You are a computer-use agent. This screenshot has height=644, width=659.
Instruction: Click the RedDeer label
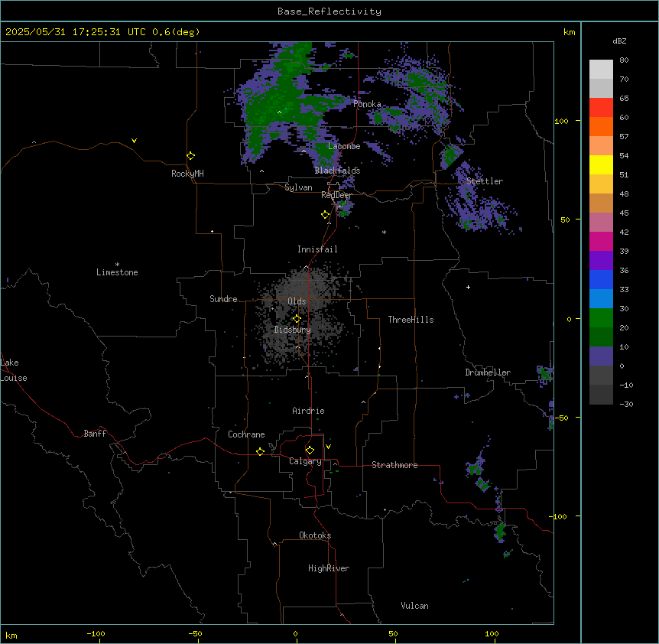(x=336, y=195)
